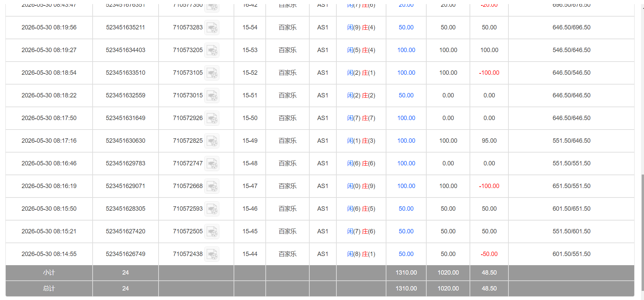Click bet amount 100.00 in row 523451631649

(406, 118)
